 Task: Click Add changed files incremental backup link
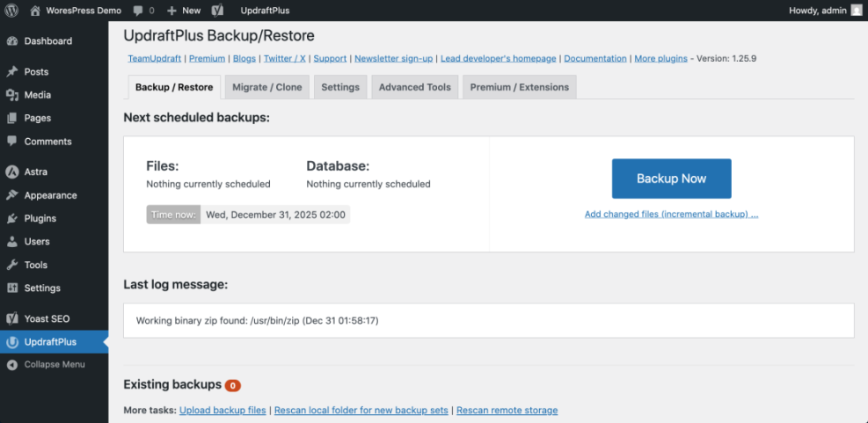point(672,215)
